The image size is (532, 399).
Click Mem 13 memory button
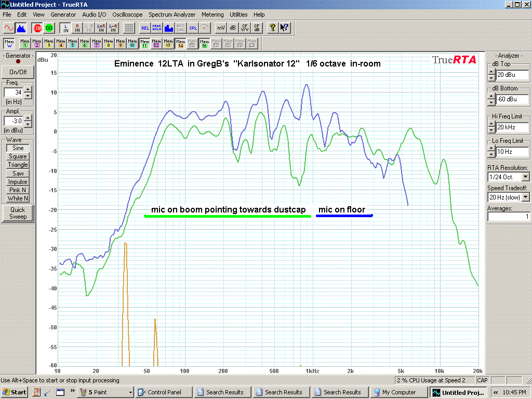pyautogui.click(x=168, y=44)
